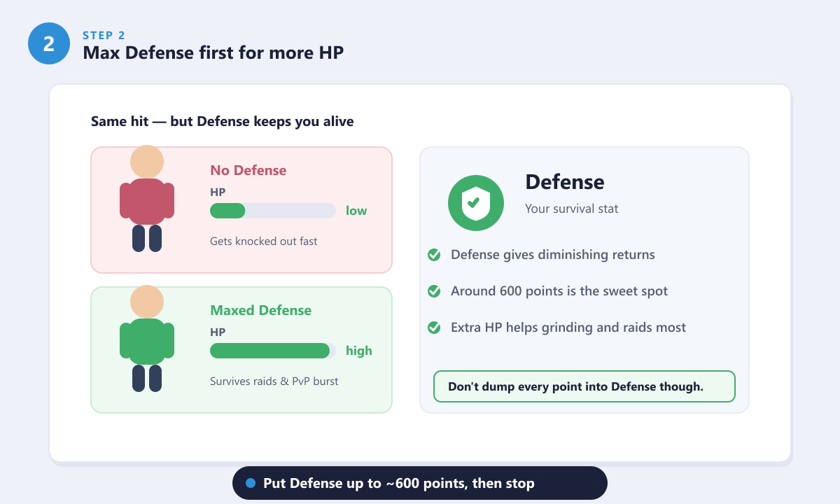
Task: Click the checkmark beside diminishing returns
Action: coord(434,255)
